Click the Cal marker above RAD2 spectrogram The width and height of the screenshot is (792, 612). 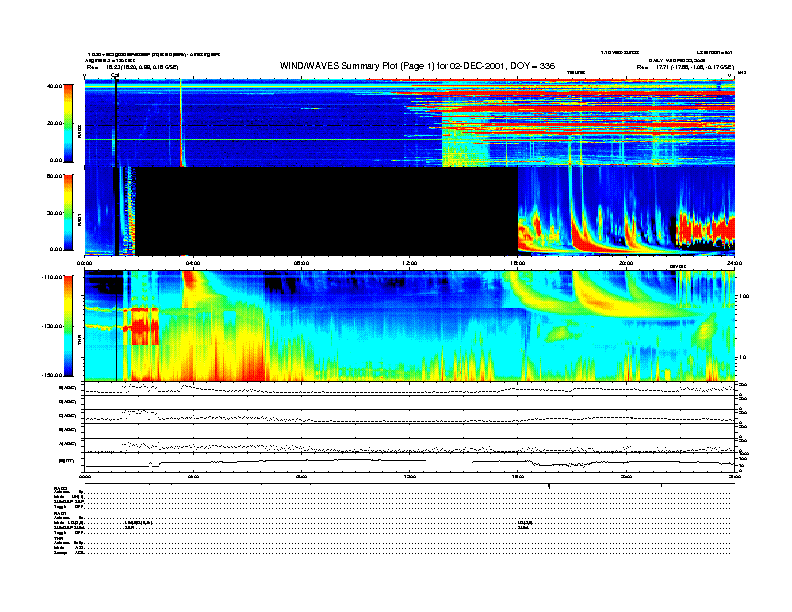[115, 76]
